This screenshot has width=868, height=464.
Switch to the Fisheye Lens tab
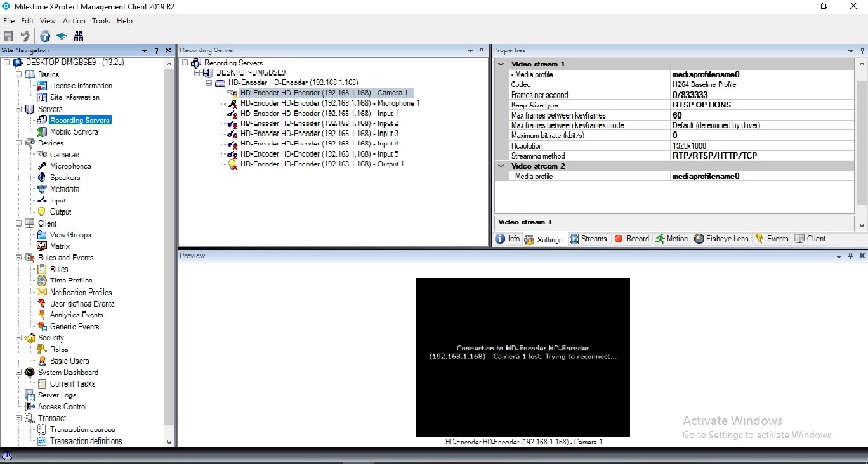pos(722,239)
